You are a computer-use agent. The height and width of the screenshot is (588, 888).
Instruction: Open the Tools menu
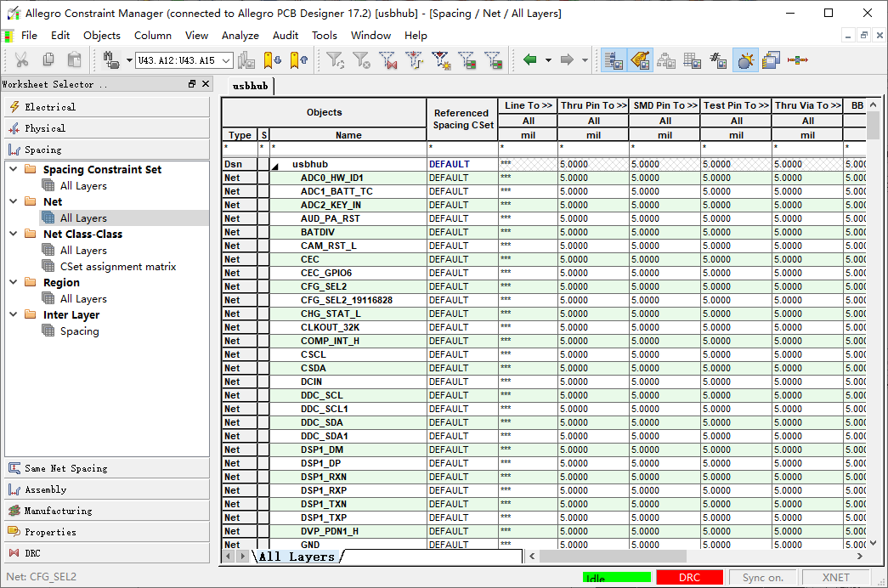click(x=324, y=35)
